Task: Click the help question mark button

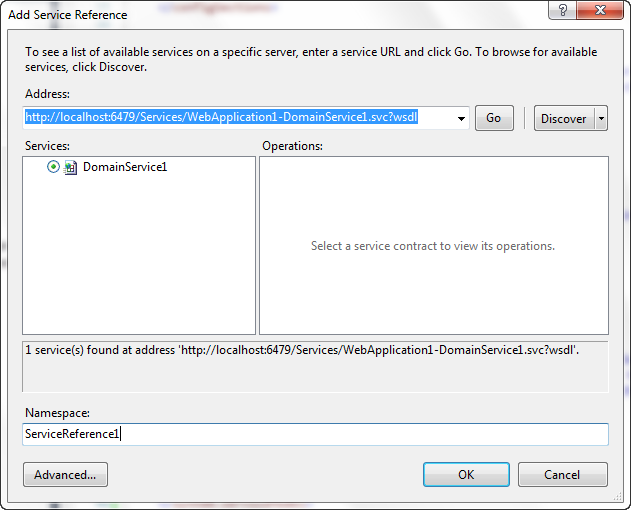Action: 564,10
